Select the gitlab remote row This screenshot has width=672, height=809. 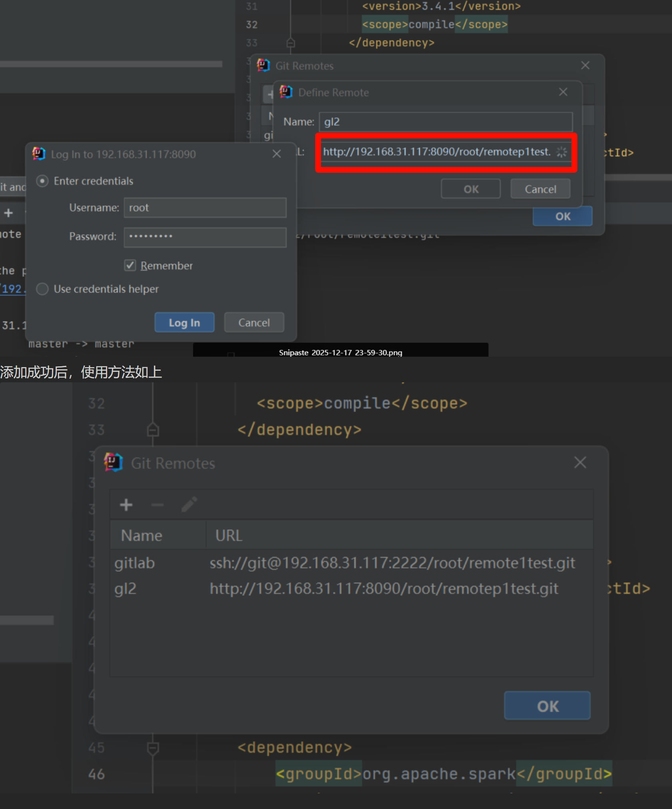pos(352,563)
